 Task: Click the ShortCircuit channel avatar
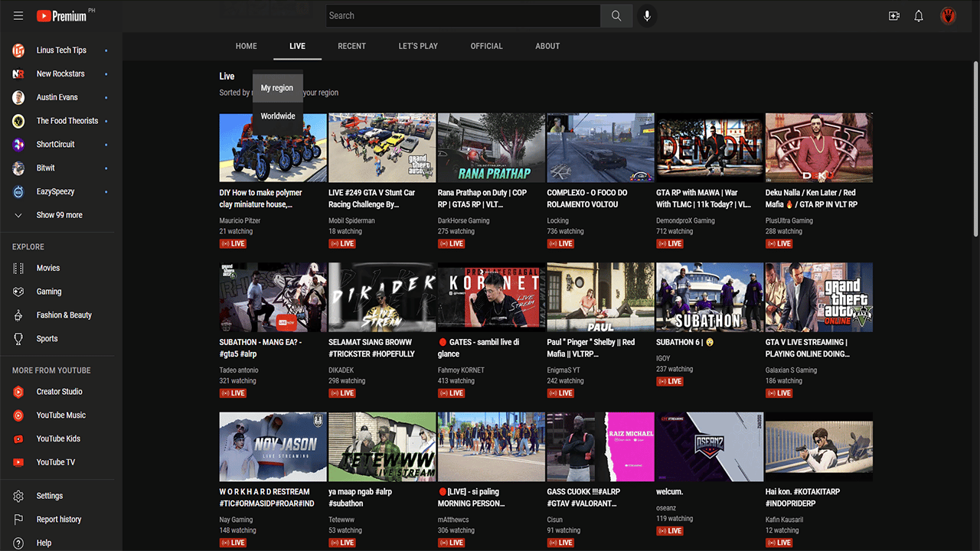click(x=18, y=145)
